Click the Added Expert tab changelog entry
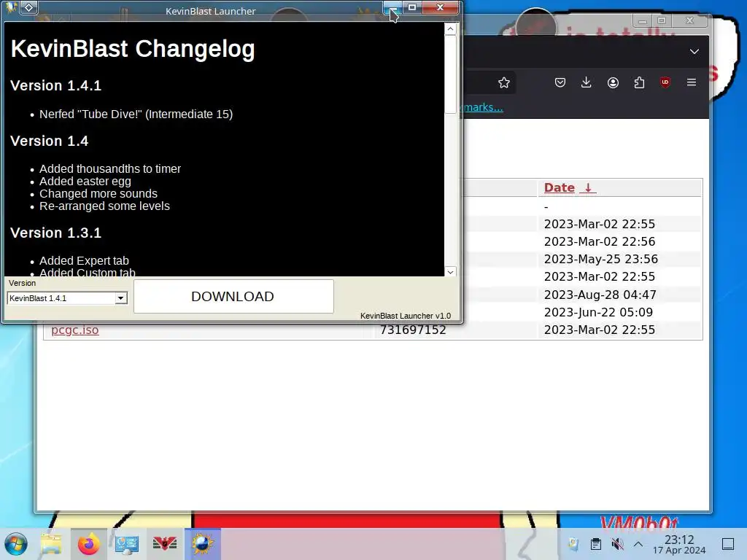Image resolution: width=747 pixels, height=560 pixels. (x=84, y=260)
